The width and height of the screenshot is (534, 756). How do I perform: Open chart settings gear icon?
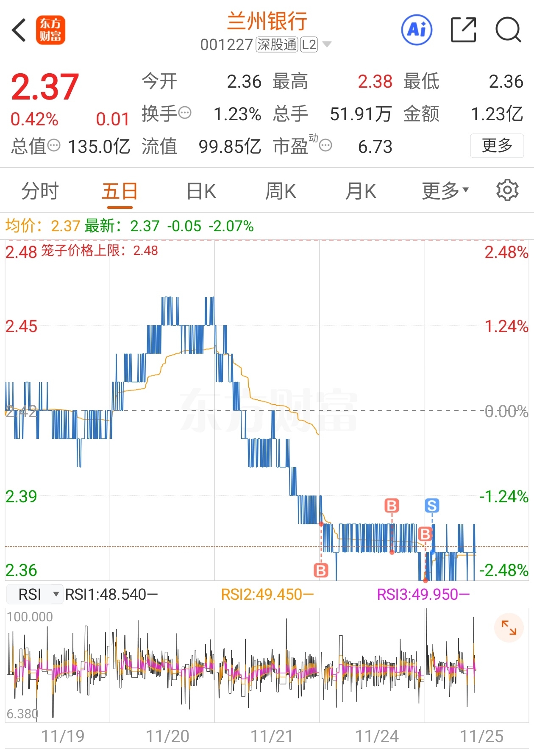[x=507, y=190]
